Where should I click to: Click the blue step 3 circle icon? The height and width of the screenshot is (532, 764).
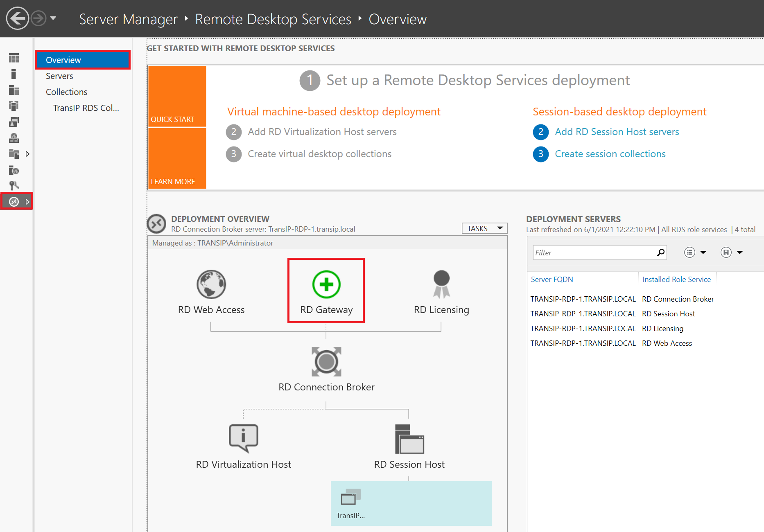point(540,154)
